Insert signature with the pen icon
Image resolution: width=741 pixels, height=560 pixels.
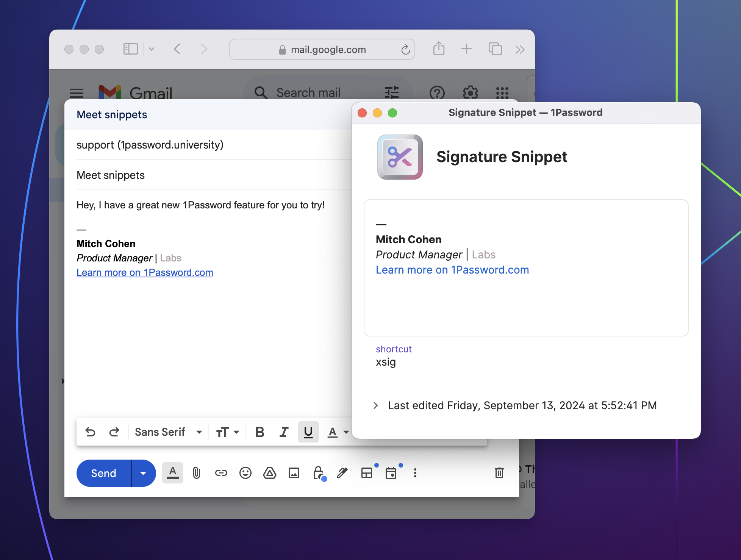coord(342,473)
